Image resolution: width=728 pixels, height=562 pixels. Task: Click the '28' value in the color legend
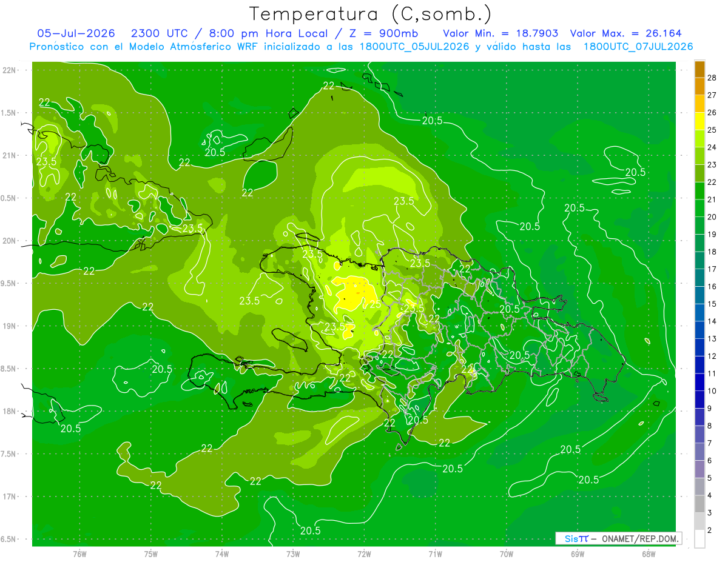[x=712, y=78]
